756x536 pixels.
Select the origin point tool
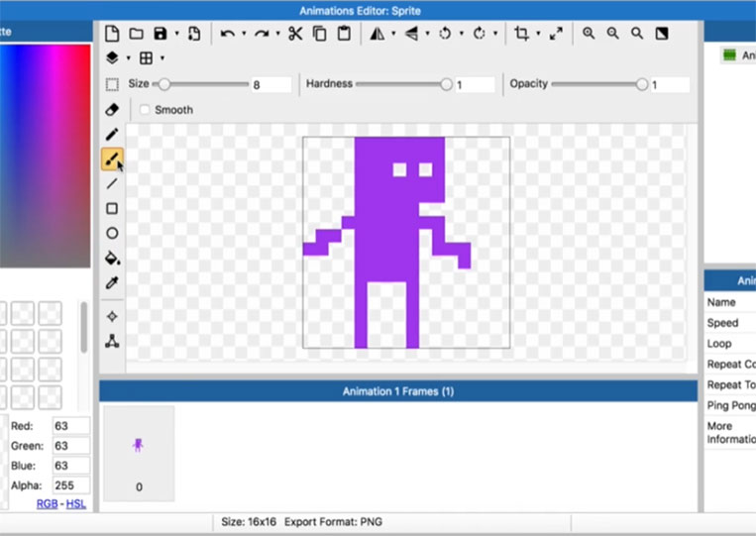coord(112,316)
